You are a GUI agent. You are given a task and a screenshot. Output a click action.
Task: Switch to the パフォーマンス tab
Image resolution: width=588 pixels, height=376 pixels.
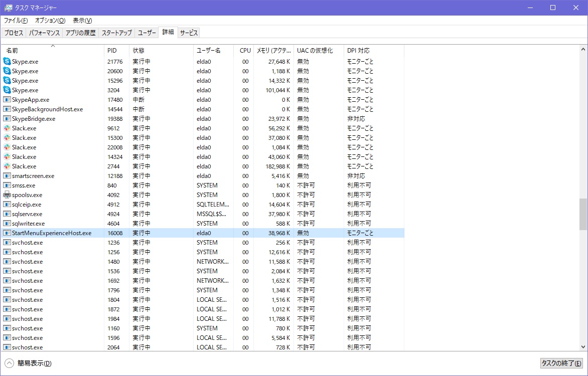[x=45, y=33]
